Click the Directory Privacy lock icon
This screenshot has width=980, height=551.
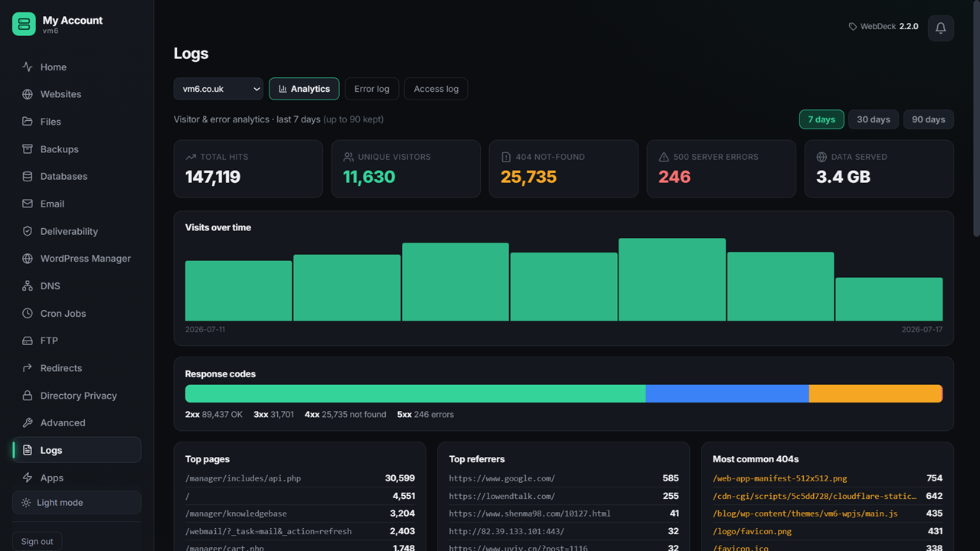click(x=28, y=396)
